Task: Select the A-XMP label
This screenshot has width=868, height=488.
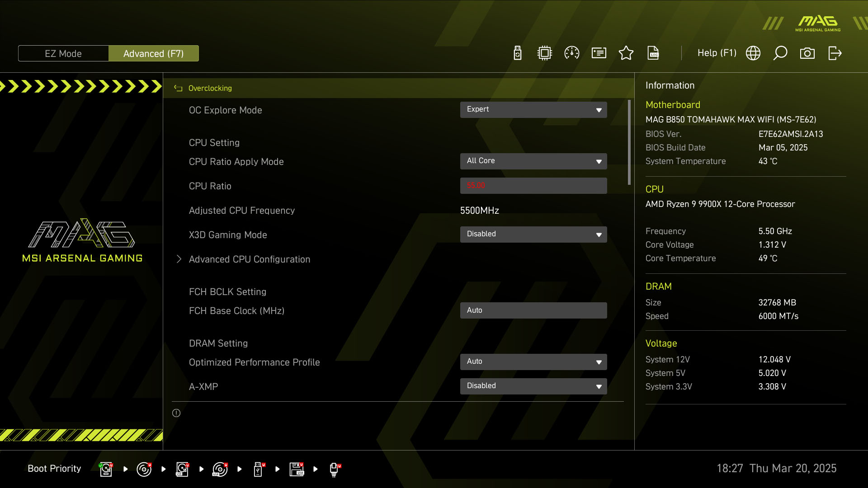Action: point(203,387)
